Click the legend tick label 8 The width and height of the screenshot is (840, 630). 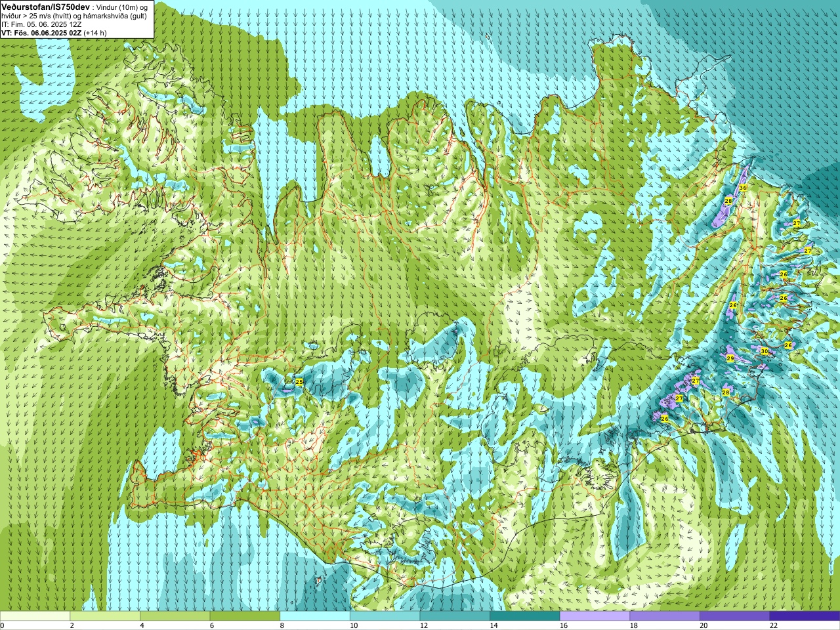coord(282,625)
